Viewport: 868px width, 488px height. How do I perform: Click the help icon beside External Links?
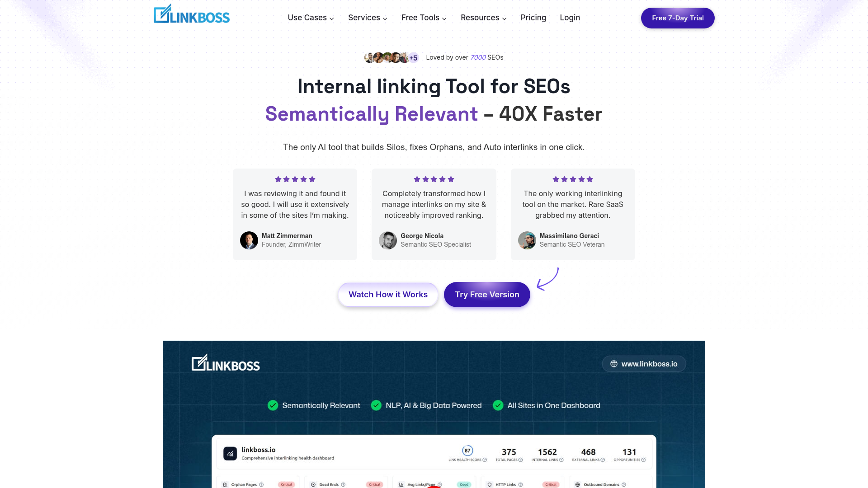point(603,460)
